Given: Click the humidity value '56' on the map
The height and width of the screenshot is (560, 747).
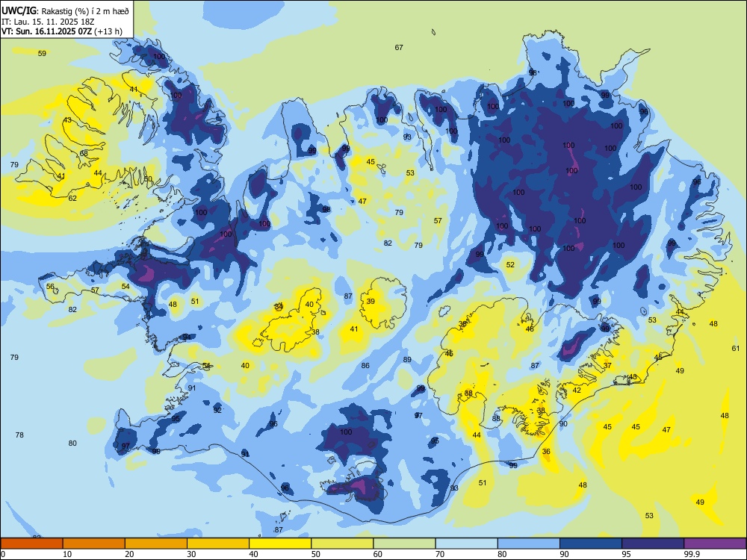Looking at the screenshot, I should coord(50,286).
